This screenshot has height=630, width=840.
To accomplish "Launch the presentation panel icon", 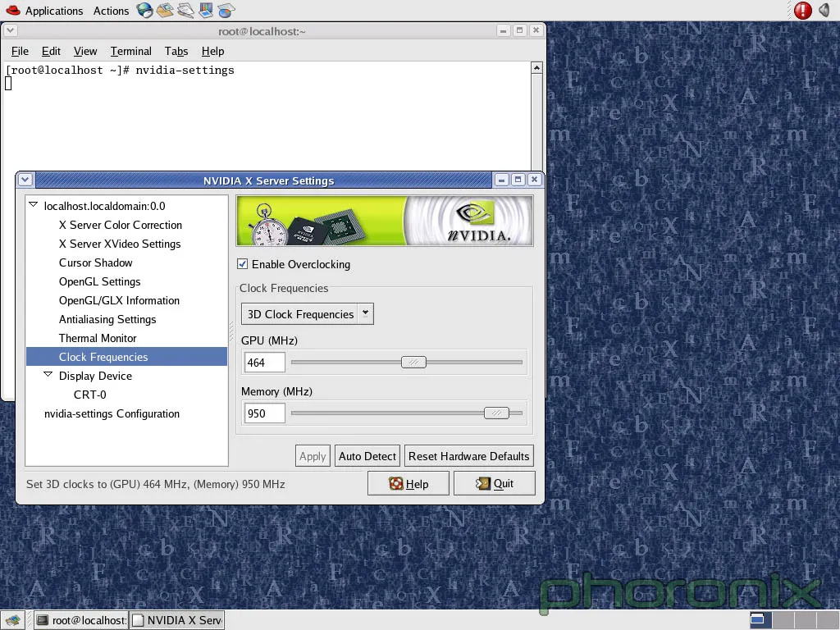I will [206, 10].
